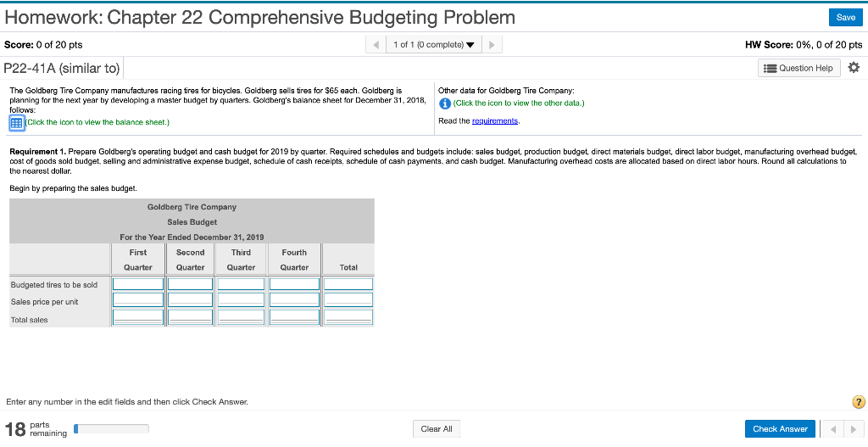Select Third Quarter total sales field
The image size is (868, 447).
tap(241, 317)
